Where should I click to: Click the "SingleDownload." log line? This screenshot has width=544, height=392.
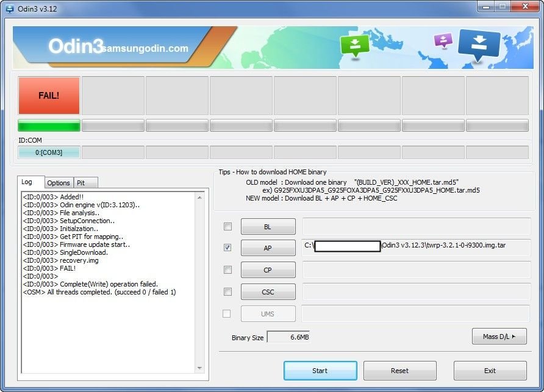pos(66,252)
